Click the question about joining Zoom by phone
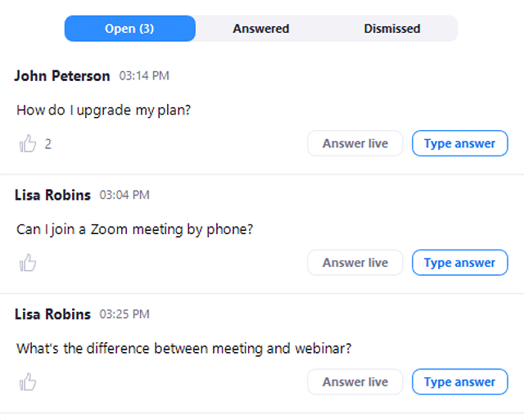This screenshot has width=524, height=420. (134, 229)
